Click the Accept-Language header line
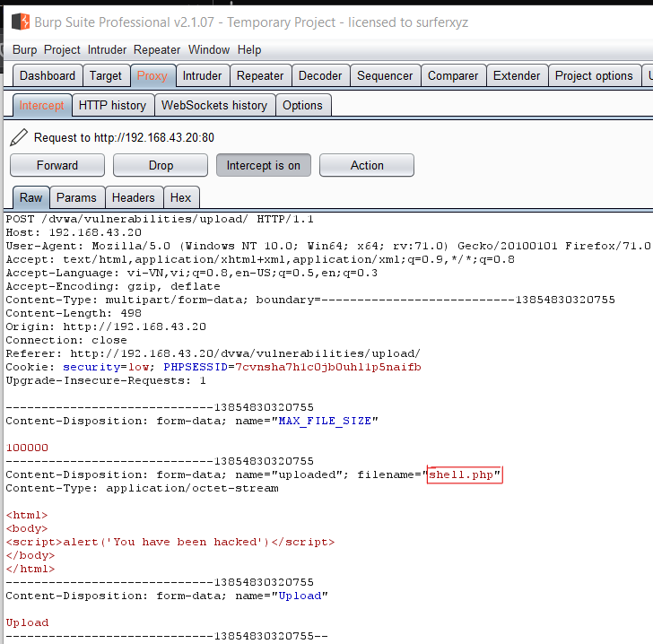This screenshot has width=653, height=644. pos(192,273)
